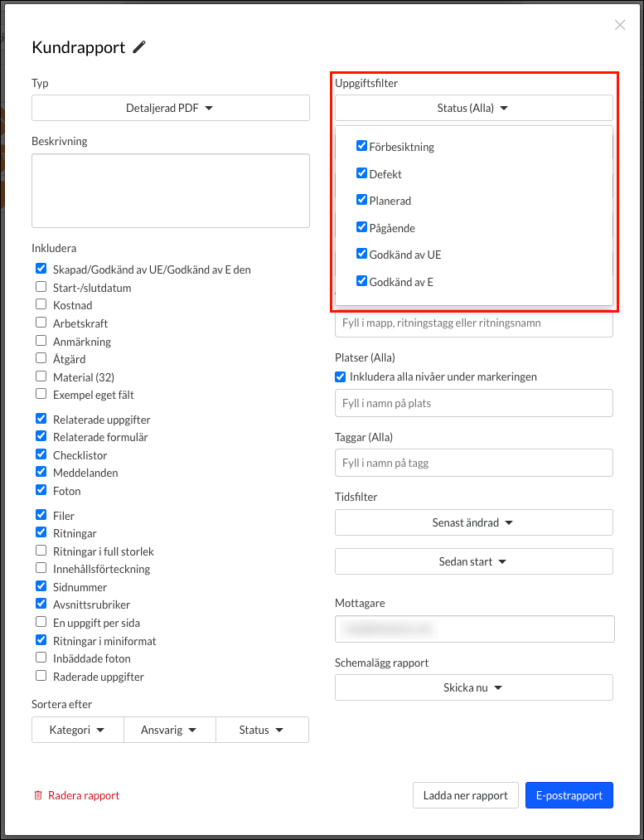Close the report dialog with X
The image size is (644, 840).
click(620, 25)
